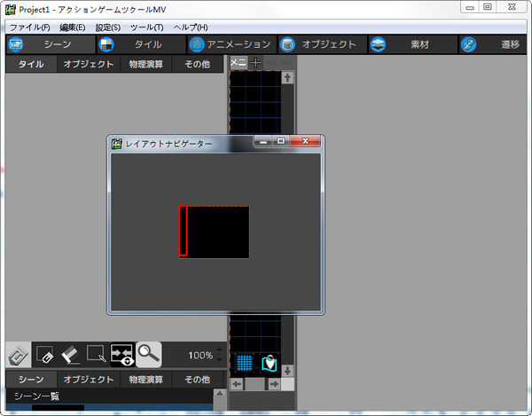532x416 pixels.
Task: Minimize the レイアウトナビゲーター window
Action: pos(263,142)
